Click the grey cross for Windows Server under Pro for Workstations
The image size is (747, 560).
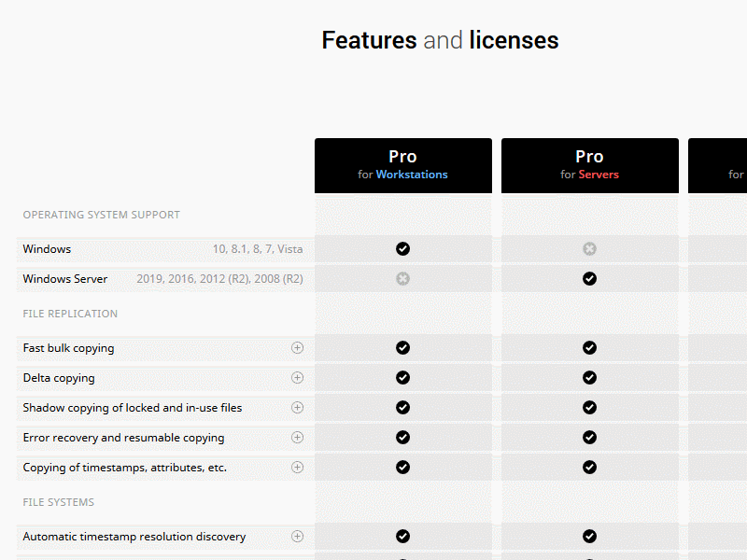pos(402,278)
